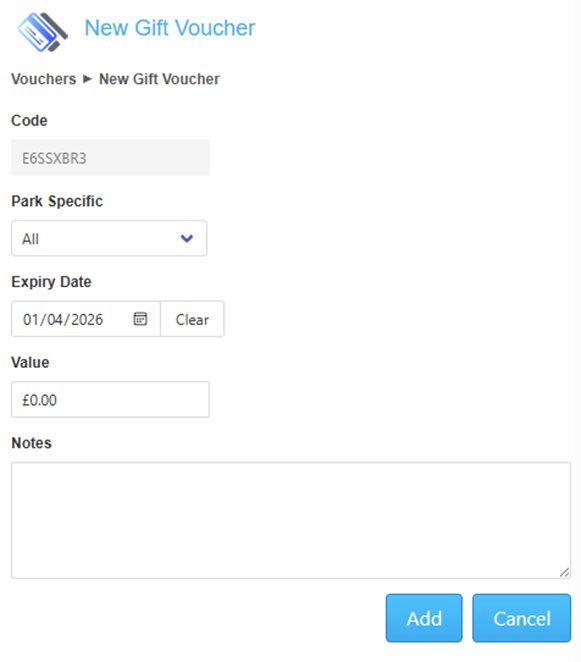The image size is (581, 662).
Task: Click the New Gift Voucher page heading
Action: coord(170,28)
